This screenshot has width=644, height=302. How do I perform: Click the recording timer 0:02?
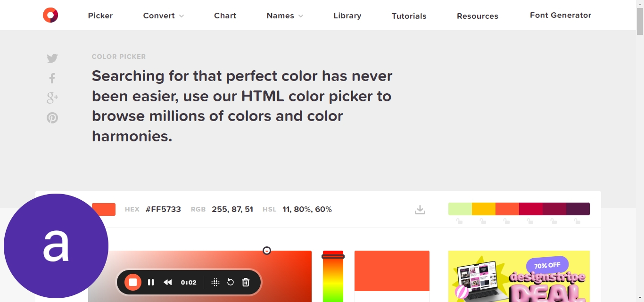(x=189, y=282)
